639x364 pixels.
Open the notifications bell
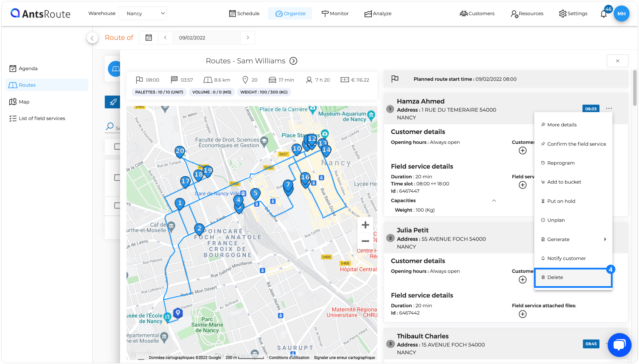coord(603,14)
